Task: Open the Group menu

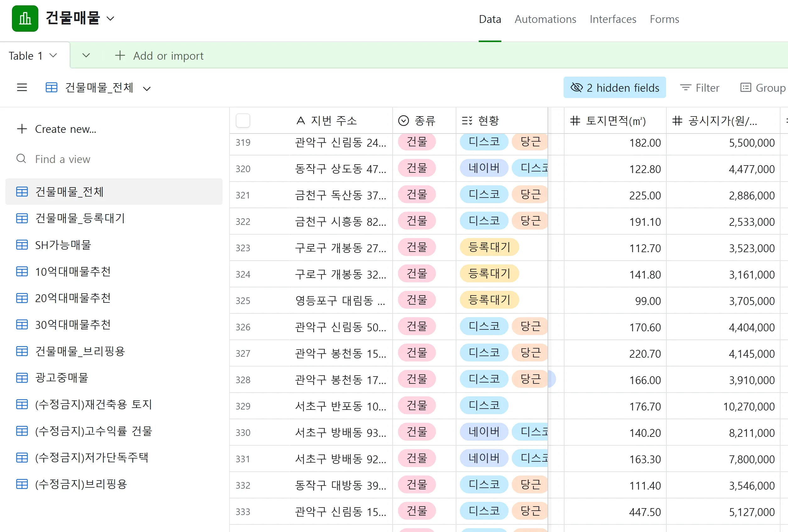Action: [763, 88]
